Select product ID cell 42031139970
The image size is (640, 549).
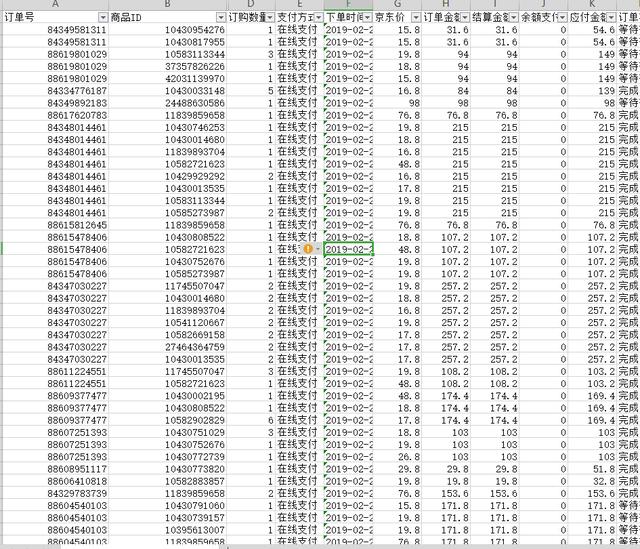click(167, 79)
